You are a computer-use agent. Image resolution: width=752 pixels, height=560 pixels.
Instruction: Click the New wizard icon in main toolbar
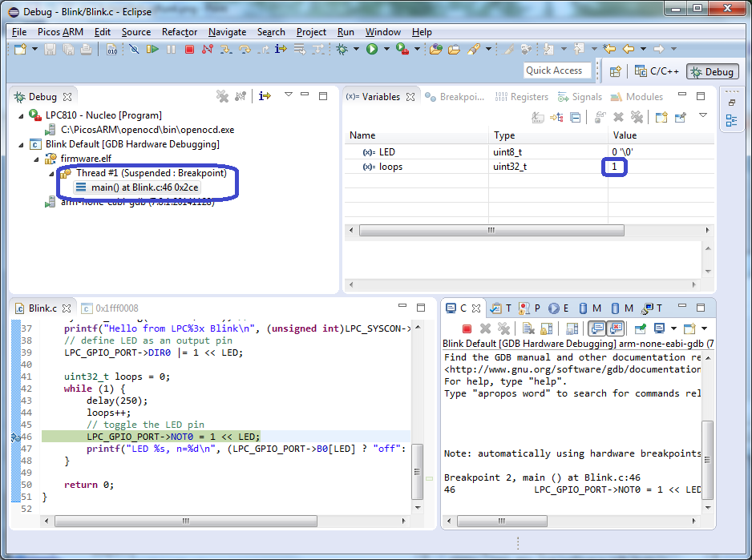(x=20, y=49)
